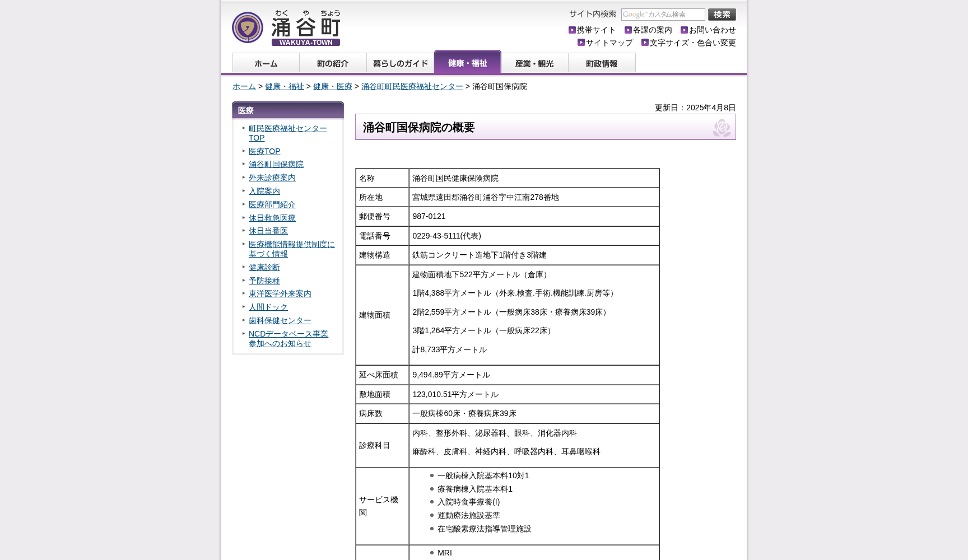
Task: Click the 療養病棟入院基本料1 list item
Action: tap(475, 489)
